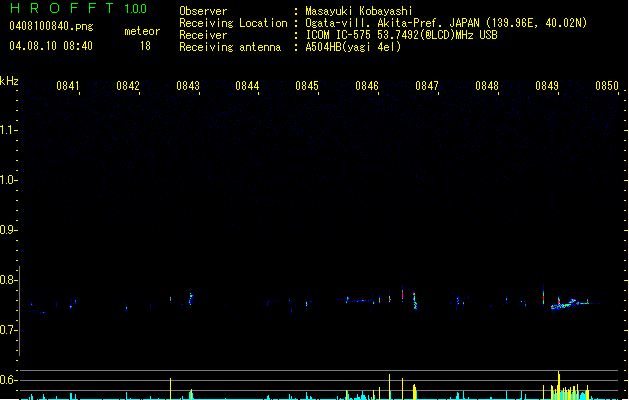629x400 pixels.
Task: Click the 0846 time marker
Action: pos(367,86)
